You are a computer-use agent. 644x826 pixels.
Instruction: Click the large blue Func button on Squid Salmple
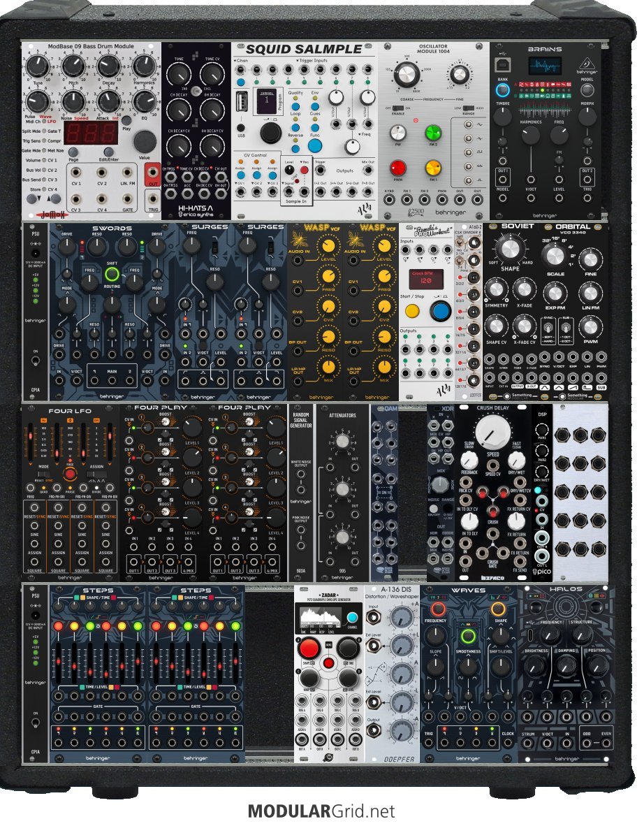(315, 146)
